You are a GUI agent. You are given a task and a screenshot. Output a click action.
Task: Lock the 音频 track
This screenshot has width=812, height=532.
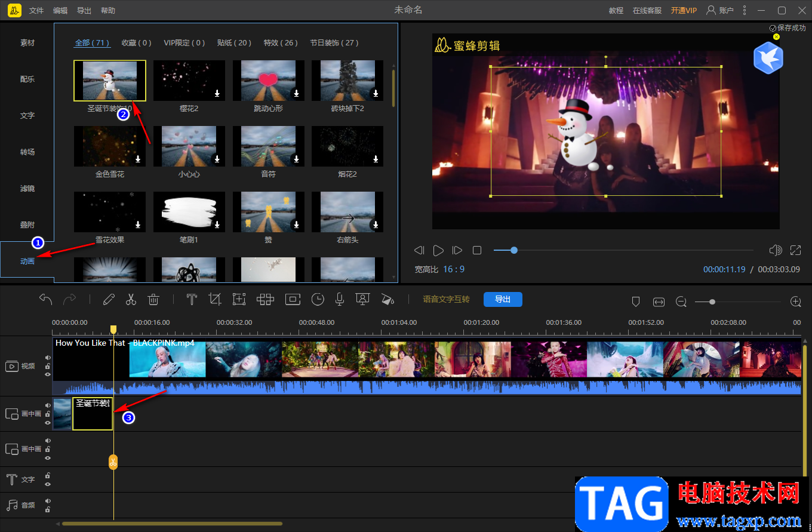(48, 509)
